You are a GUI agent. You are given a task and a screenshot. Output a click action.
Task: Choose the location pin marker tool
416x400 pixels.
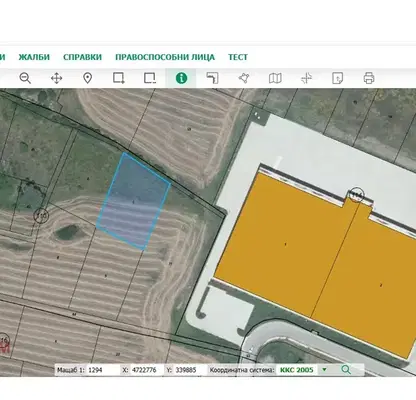point(87,78)
